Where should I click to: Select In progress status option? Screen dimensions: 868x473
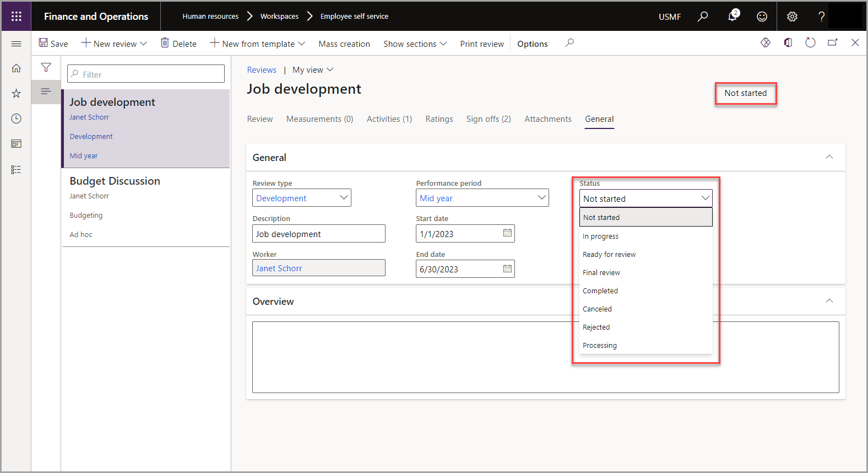(x=646, y=236)
